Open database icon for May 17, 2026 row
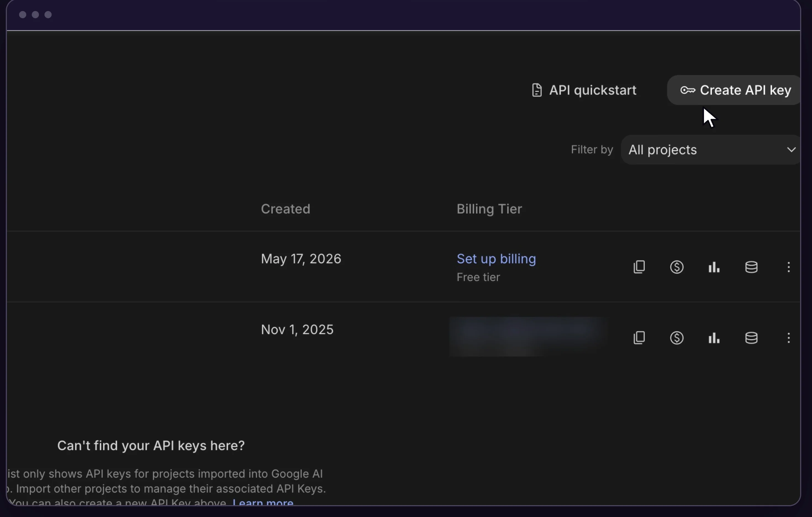This screenshot has width=812, height=517. [751, 267]
